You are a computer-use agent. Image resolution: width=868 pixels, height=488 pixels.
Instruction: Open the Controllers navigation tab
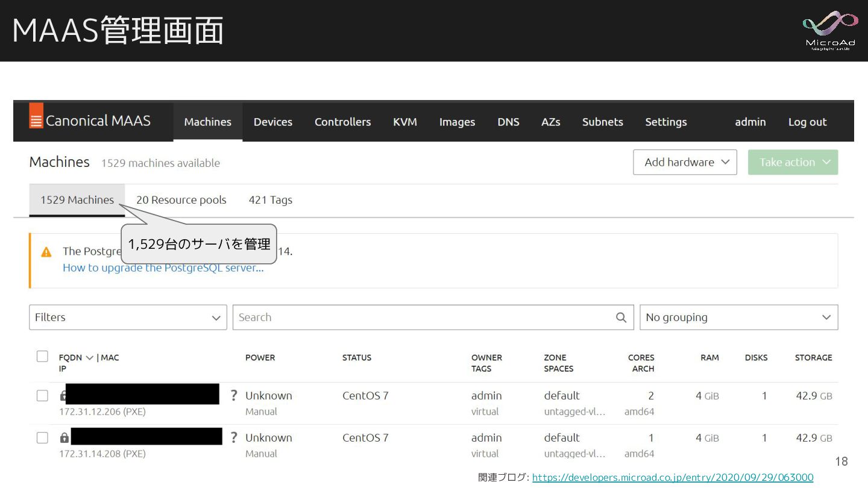click(x=343, y=122)
